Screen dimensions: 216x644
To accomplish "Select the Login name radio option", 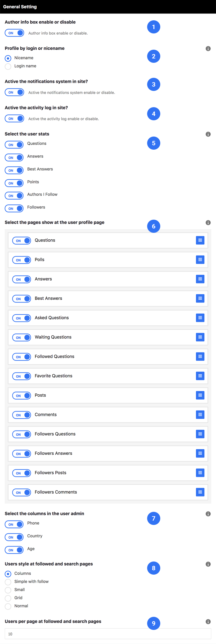I will click(x=8, y=66).
